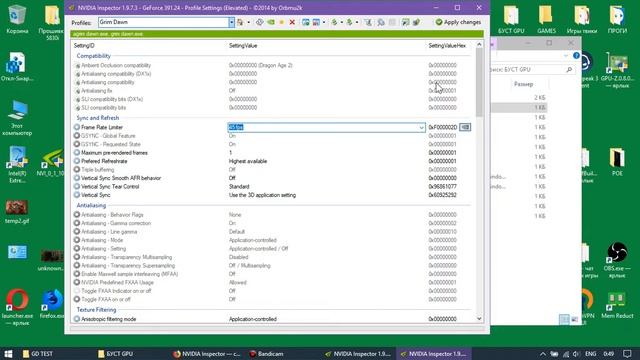Select the Vertical Sync Tear Control row
The image size is (640, 360).
click(271, 187)
